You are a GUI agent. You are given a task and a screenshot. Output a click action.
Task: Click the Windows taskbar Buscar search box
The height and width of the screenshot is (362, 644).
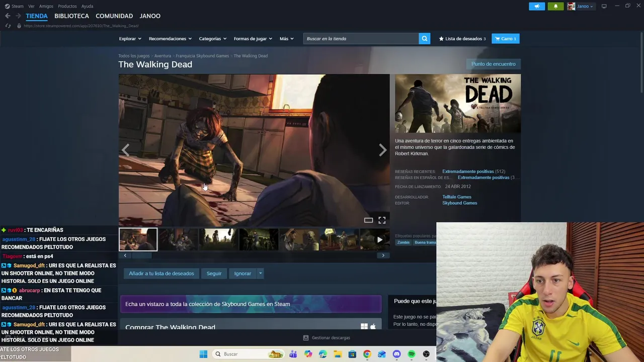click(x=248, y=354)
